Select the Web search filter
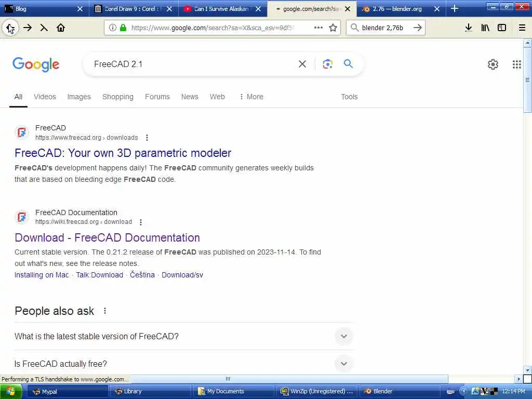 point(217,97)
